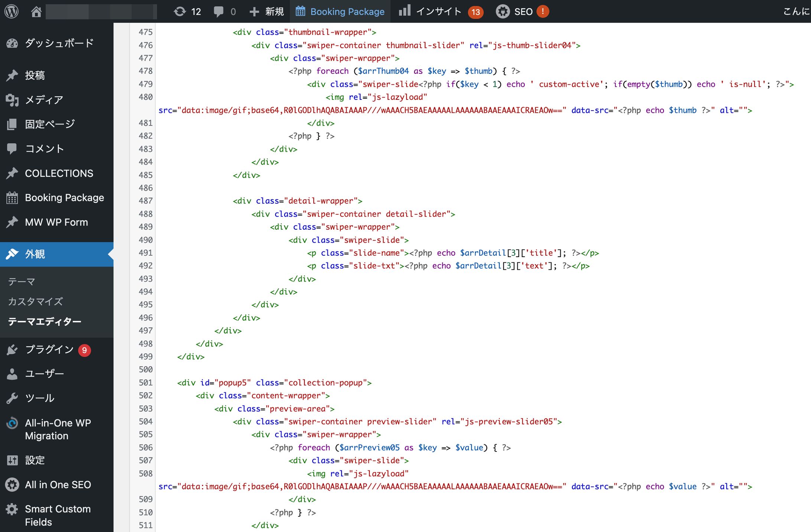Viewport: 811px width, 532px height.
Task: Click the こんに greeting in admin bar
Action: [797, 12]
